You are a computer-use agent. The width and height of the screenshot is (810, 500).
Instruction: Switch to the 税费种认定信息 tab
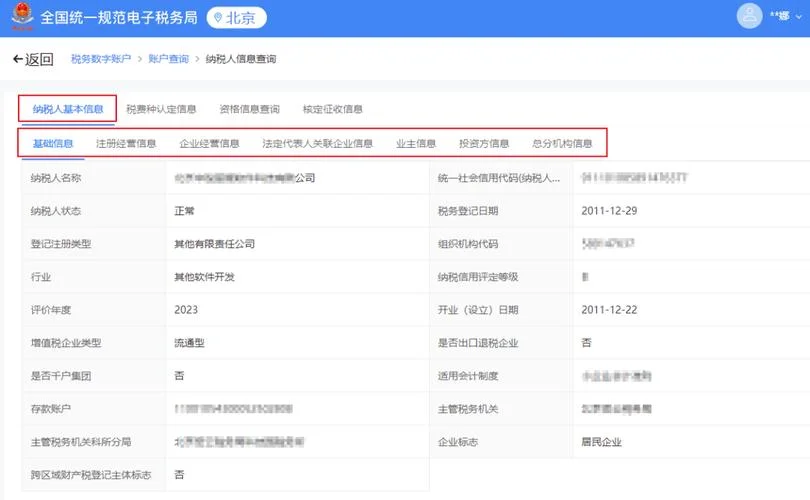coord(161,109)
